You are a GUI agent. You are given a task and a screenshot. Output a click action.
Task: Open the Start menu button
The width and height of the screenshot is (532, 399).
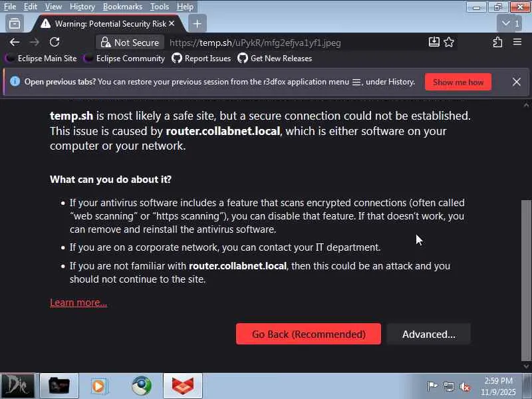(x=17, y=386)
